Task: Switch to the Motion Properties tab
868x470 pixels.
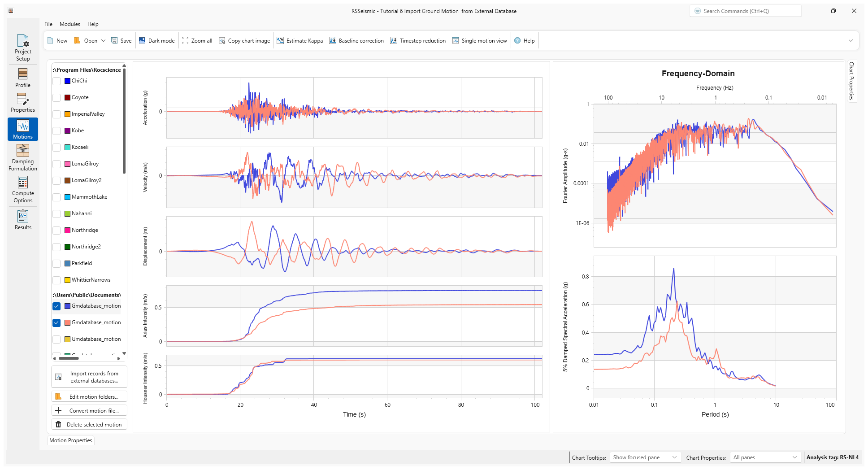Action: point(70,440)
